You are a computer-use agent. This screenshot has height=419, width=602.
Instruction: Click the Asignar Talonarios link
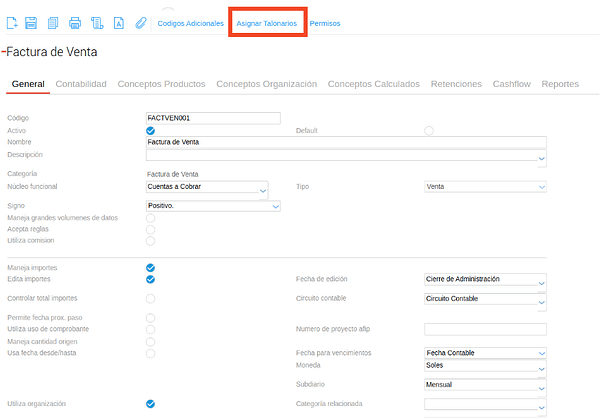(x=266, y=23)
